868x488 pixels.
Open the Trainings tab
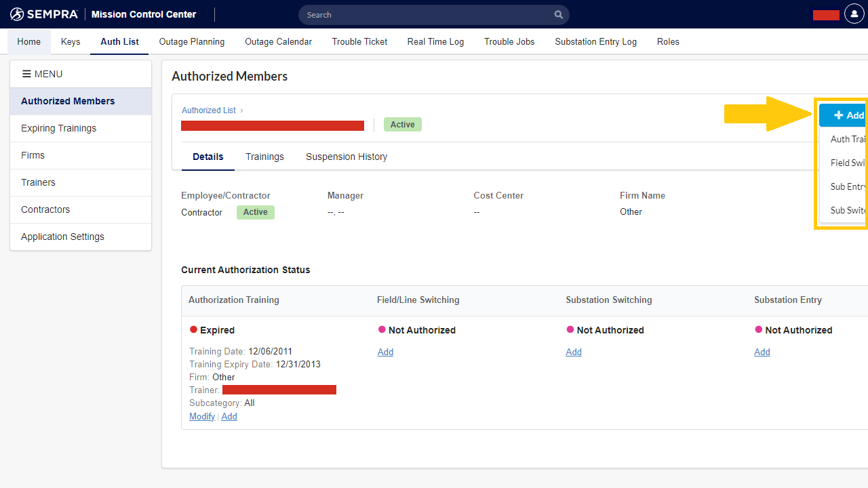point(264,157)
